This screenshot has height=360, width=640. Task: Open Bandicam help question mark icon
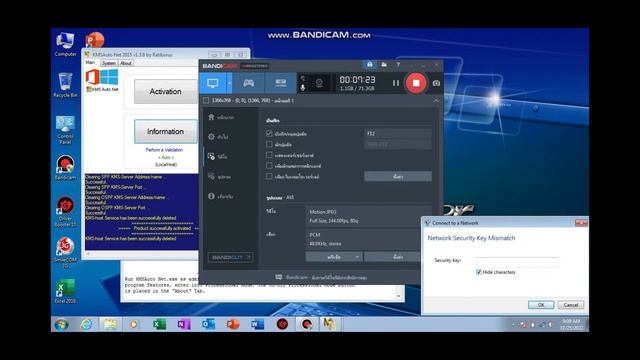[398, 65]
